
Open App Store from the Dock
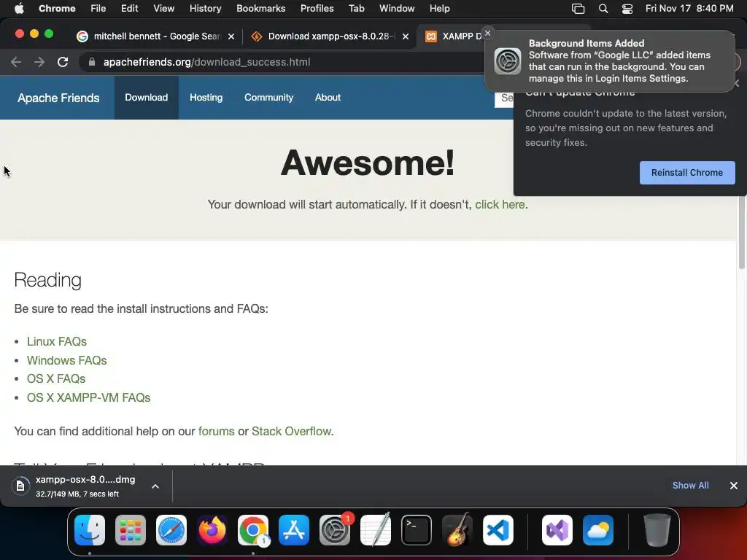pyautogui.click(x=294, y=530)
